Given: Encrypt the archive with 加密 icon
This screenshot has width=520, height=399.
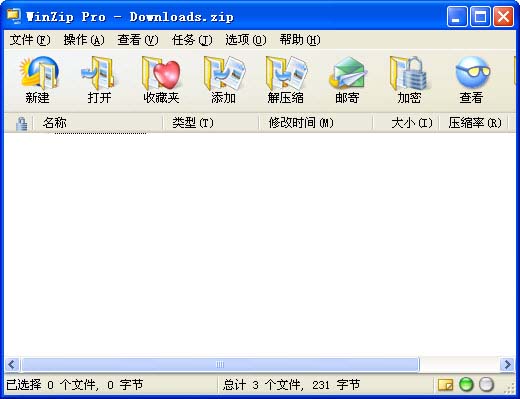Looking at the screenshot, I should click(x=409, y=80).
